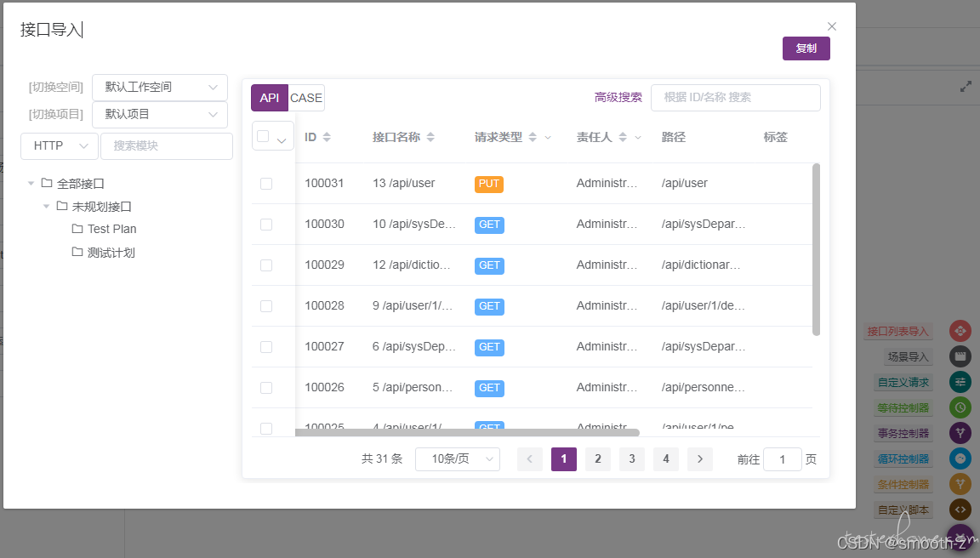
Task: Open the select-all options arrow
Action: (x=282, y=140)
